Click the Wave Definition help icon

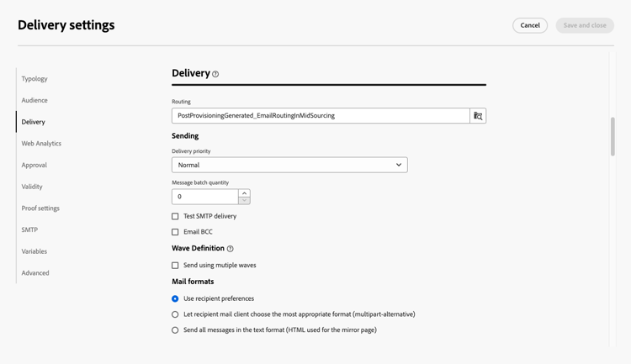(230, 249)
